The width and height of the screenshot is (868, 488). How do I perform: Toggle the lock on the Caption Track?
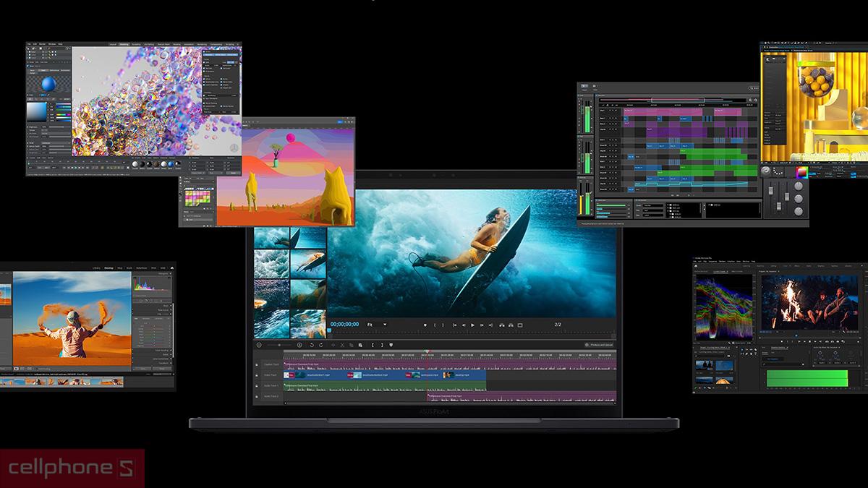(x=258, y=364)
